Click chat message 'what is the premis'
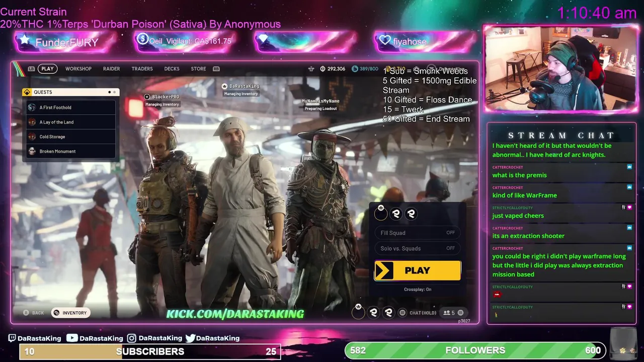The width and height of the screenshot is (644, 362). tap(519, 175)
